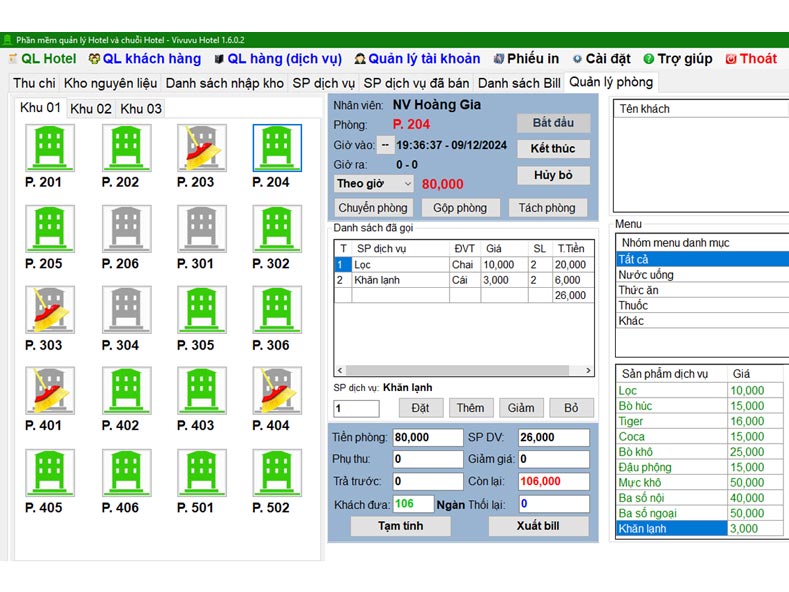Viewport: 789px width, 592px height.
Task: Click the check-in time picker button
Action: pyautogui.click(x=385, y=145)
